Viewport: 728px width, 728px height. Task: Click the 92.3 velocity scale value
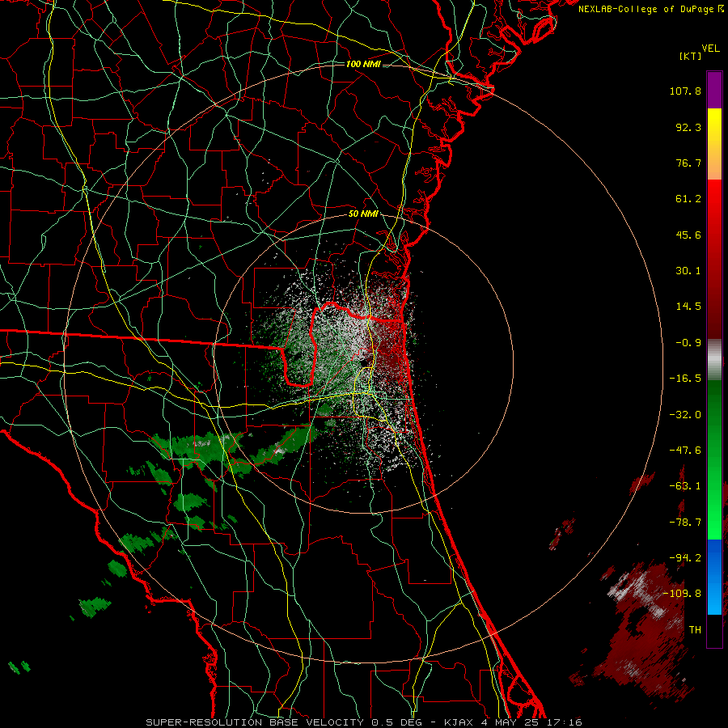pos(688,127)
